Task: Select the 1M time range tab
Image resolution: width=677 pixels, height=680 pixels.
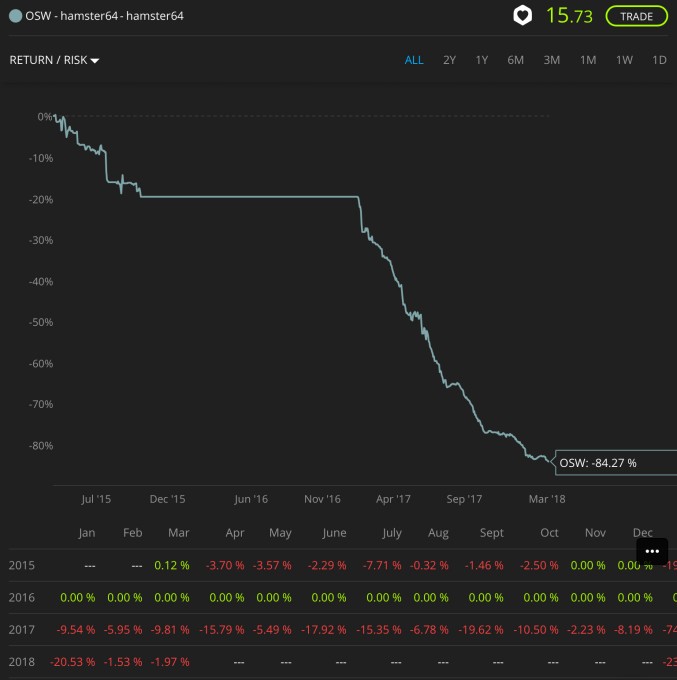Action: pyautogui.click(x=588, y=60)
